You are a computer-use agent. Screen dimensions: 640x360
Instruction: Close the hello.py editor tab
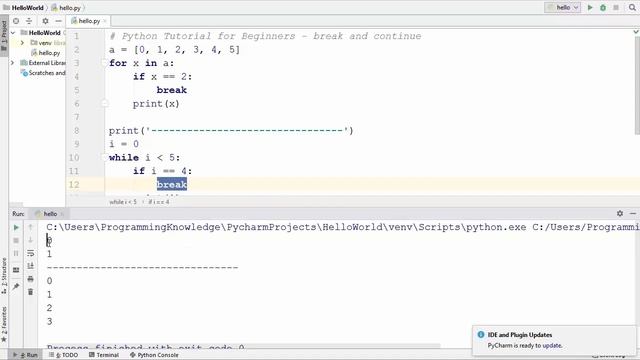[x=105, y=21]
